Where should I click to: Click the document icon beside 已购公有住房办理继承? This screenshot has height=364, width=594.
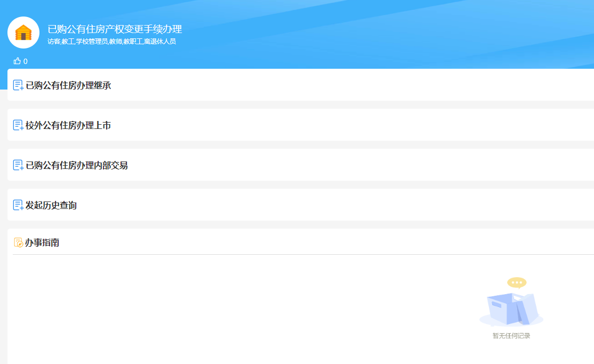(x=18, y=85)
